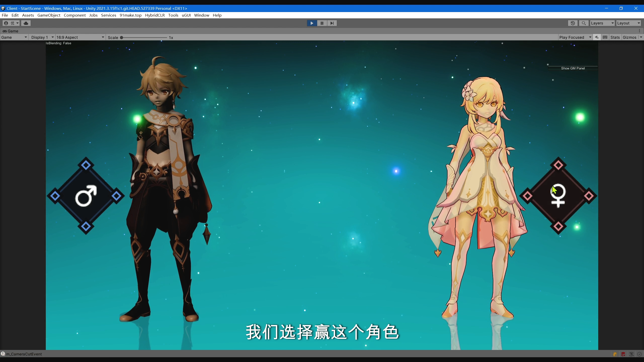
Task: Open the undo history icon
Action: tap(573, 23)
